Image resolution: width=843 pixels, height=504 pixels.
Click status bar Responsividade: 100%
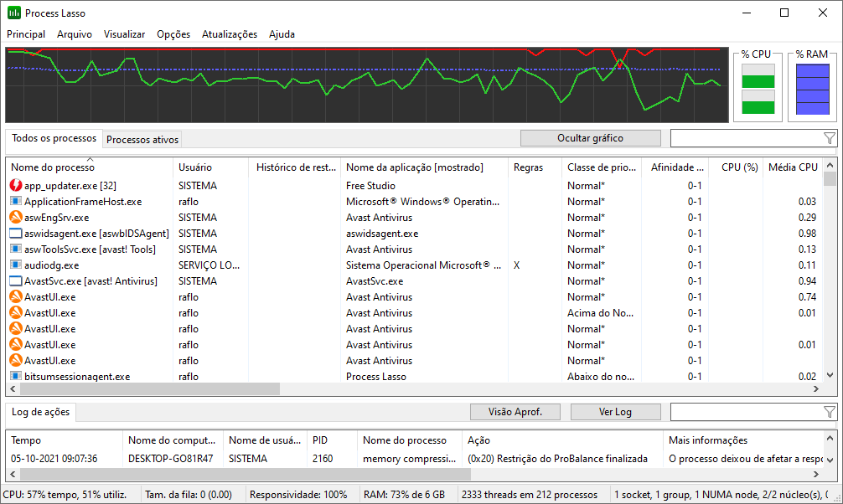(x=298, y=494)
